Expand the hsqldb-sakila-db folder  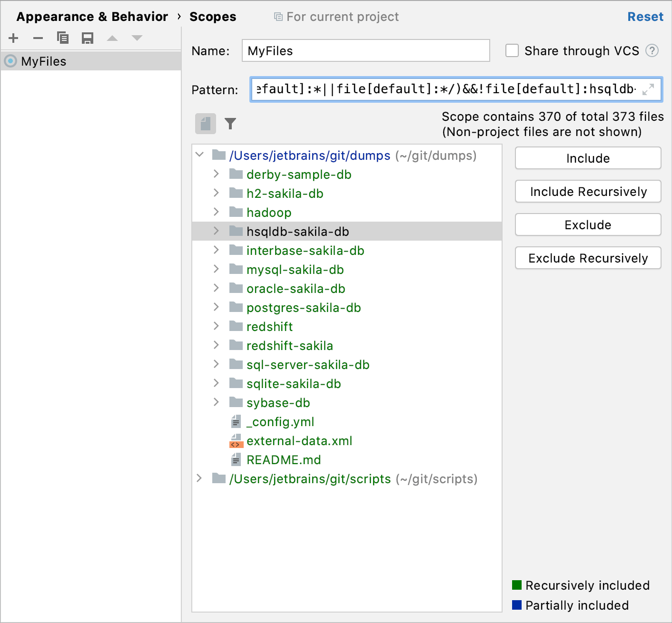217,231
